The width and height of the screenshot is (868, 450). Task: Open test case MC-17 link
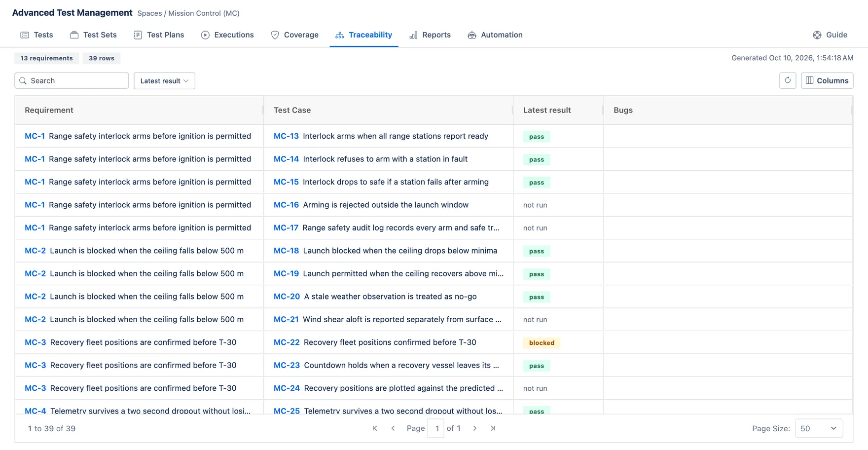click(286, 228)
